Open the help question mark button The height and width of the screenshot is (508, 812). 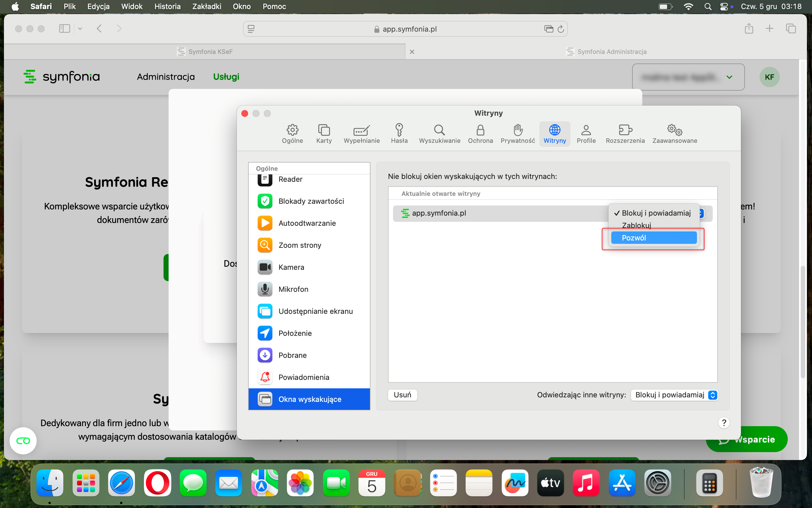(x=724, y=423)
